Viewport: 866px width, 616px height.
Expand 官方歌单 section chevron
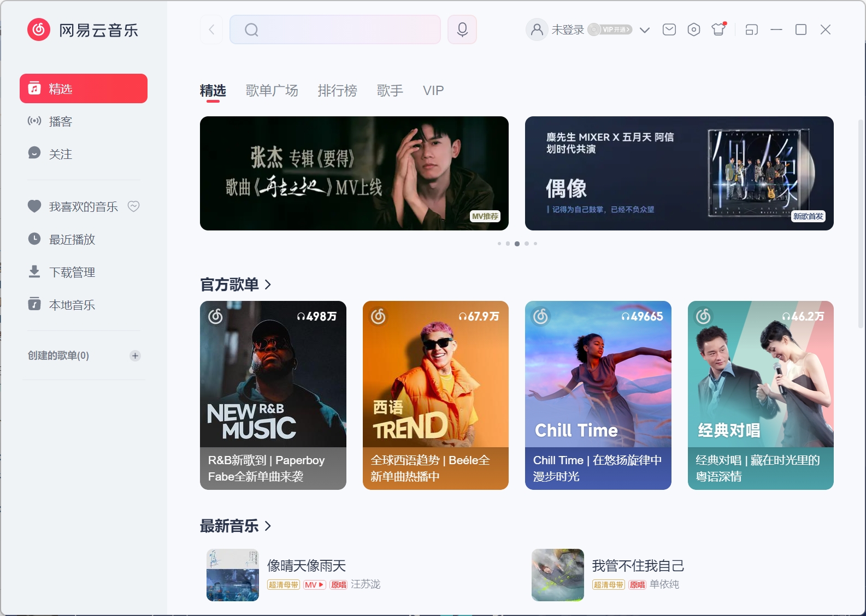[x=268, y=285]
